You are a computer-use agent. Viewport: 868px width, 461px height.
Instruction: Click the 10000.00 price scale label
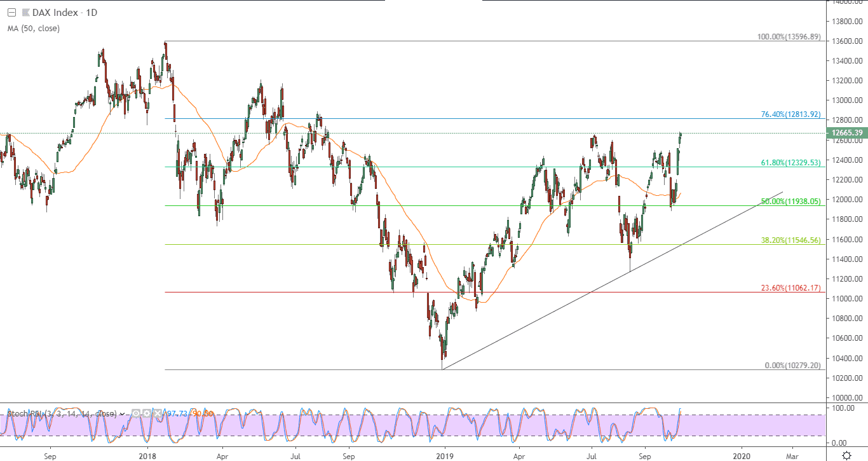tap(848, 398)
